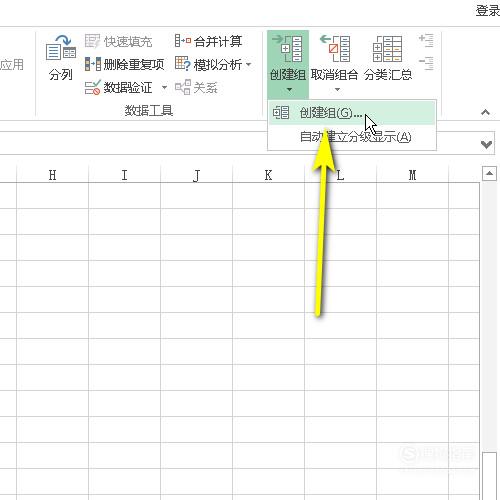Select 创建组(G)... menu entry
This screenshot has width=500, height=500.
(352, 113)
